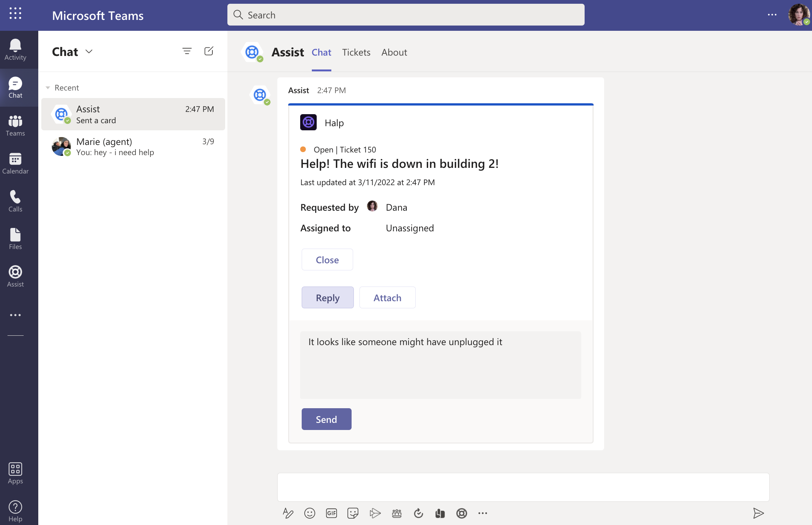Viewport: 812px width, 525px height.
Task: Open Help in the sidebar
Action: (x=15, y=511)
